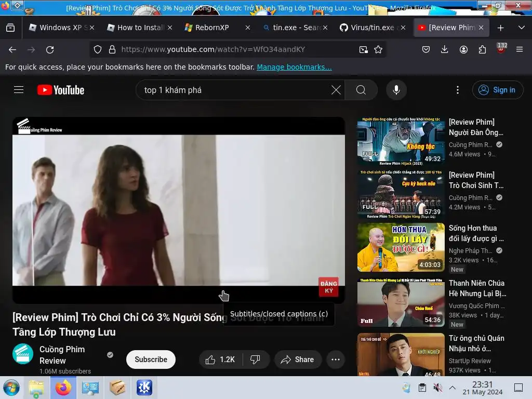Open system settings taskbar icon
Viewport: 532px width, 399px height.
90,388
